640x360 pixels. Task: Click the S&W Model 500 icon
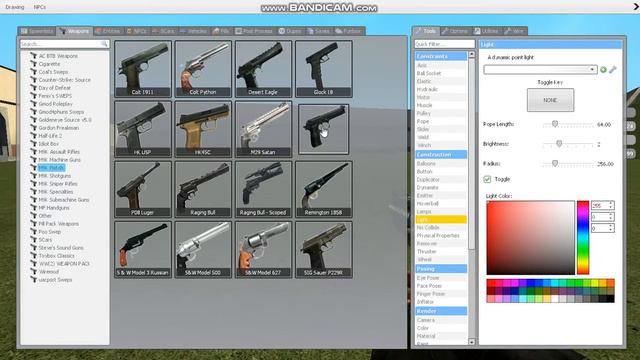(x=203, y=249)
